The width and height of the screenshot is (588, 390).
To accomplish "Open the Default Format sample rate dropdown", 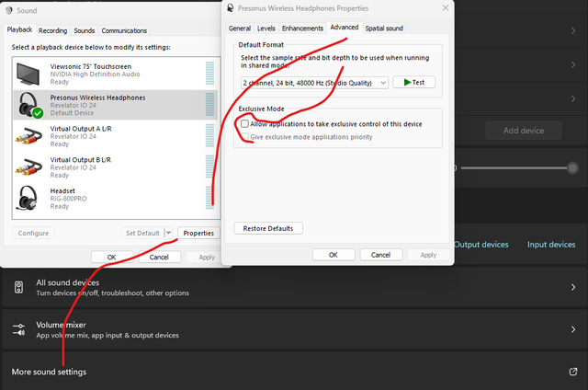I will point(314,83).
